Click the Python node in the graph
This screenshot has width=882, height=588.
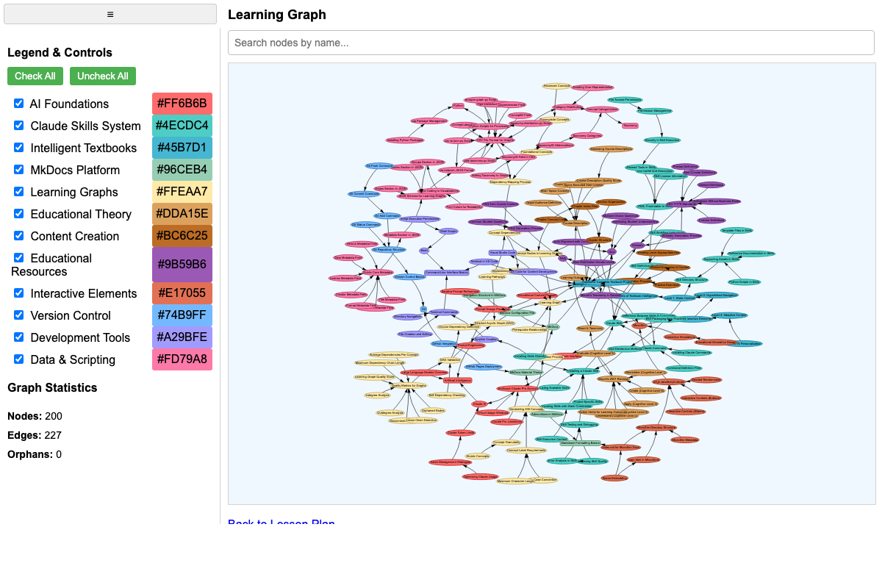(458, 106)
